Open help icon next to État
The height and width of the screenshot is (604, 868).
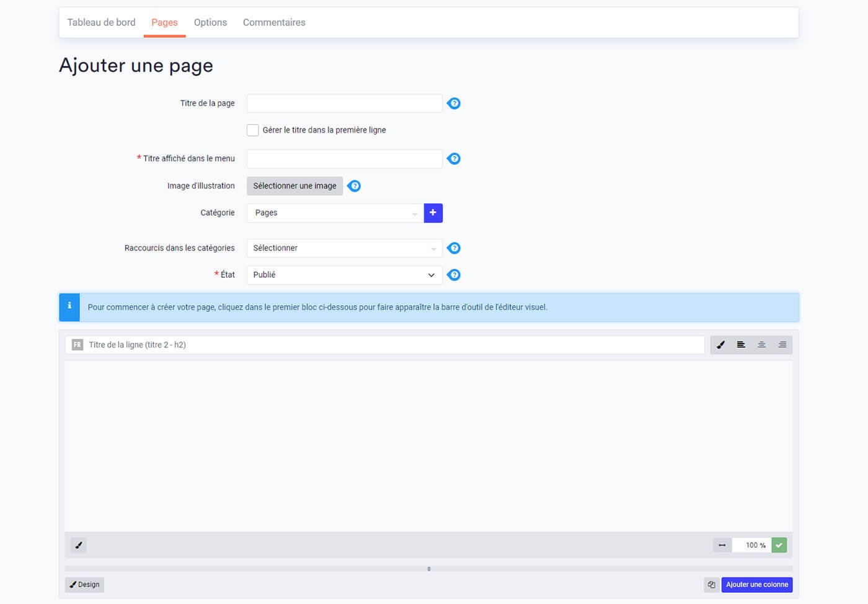tap(454, 275)
